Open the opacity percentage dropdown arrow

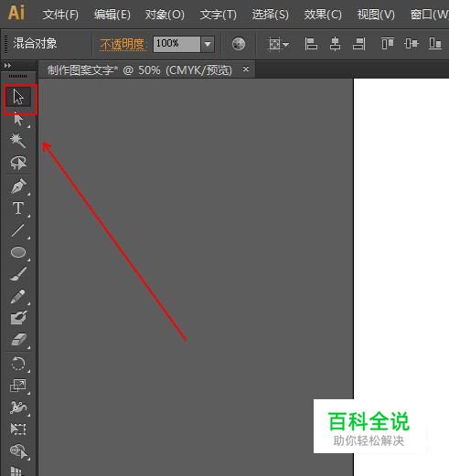pyautogui.click(x=208, y=44)
